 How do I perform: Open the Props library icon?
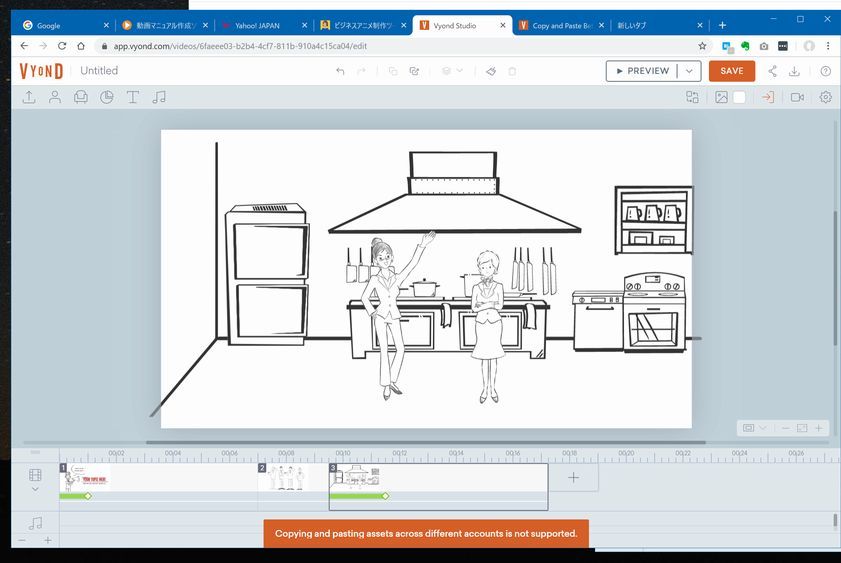click(80, 97)
